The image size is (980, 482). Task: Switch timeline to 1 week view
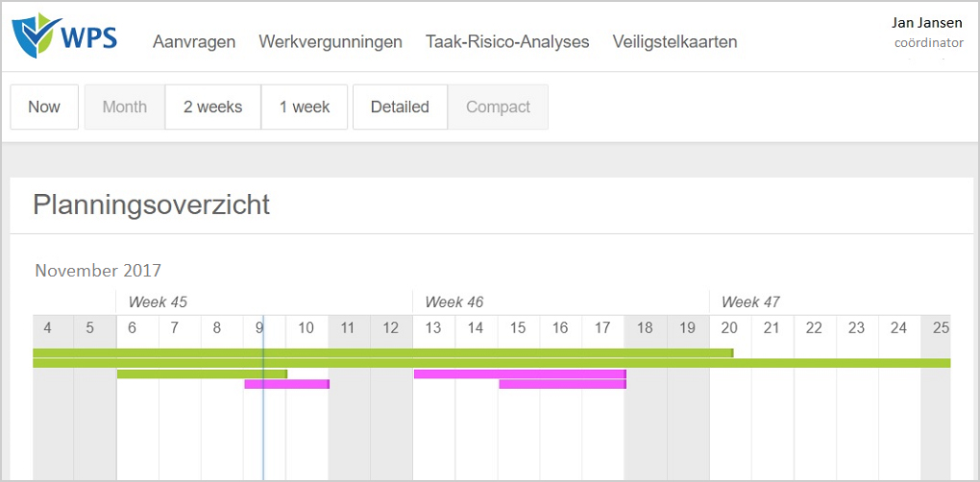(305, 107)
